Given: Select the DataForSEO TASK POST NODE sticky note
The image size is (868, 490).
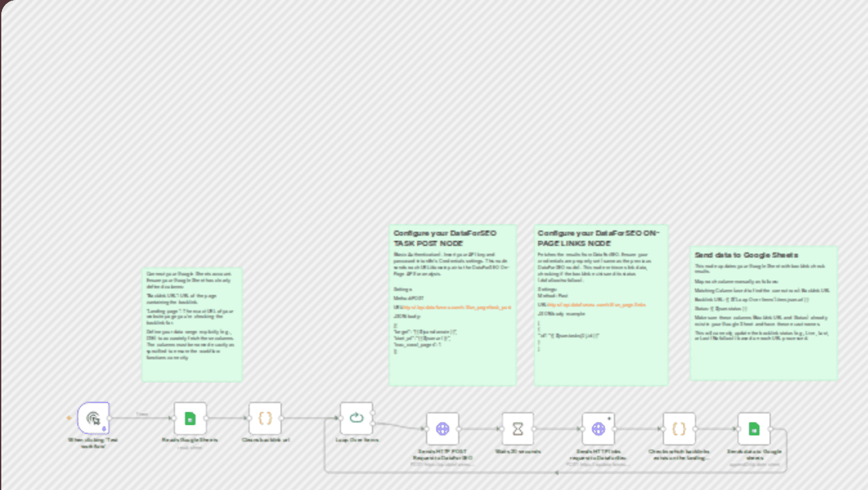Looking at the screenshot, I should (x=452, y=305).
